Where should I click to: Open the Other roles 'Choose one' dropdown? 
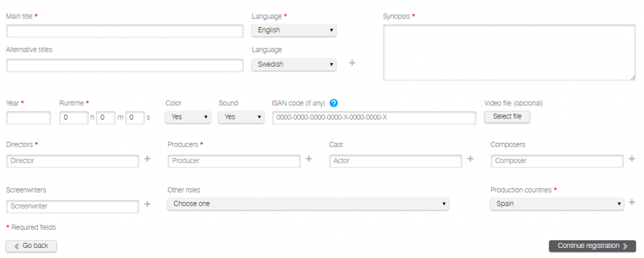pyautogui.click(x=308, y=204)
